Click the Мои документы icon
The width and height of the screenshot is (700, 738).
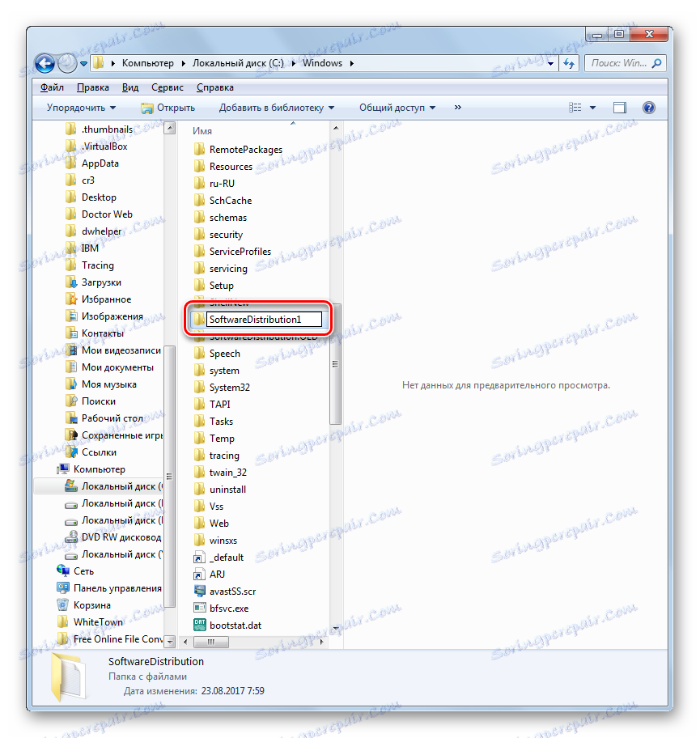tap(71, 367)
